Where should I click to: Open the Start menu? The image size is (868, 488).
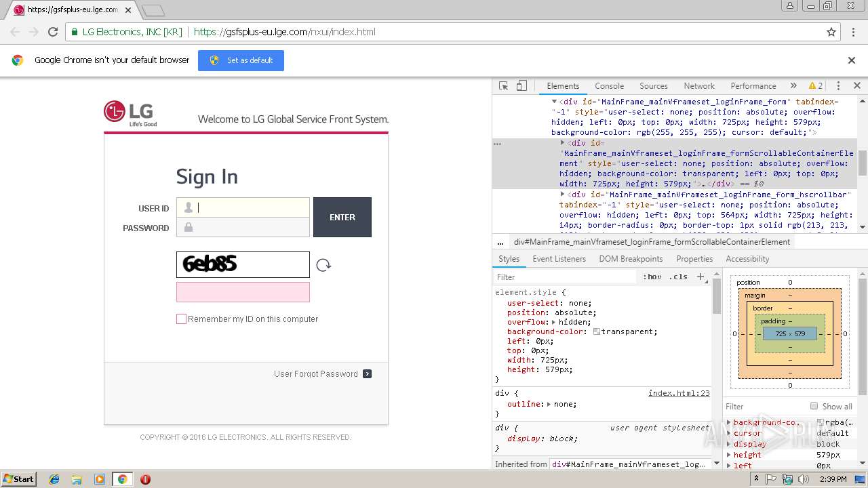click(x=18, y=479)
